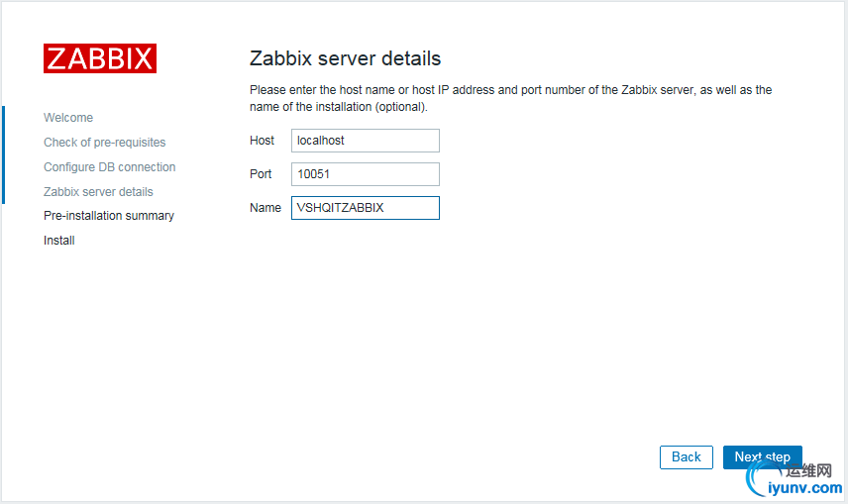Click the Zabbix server details heading

[345, 58]
